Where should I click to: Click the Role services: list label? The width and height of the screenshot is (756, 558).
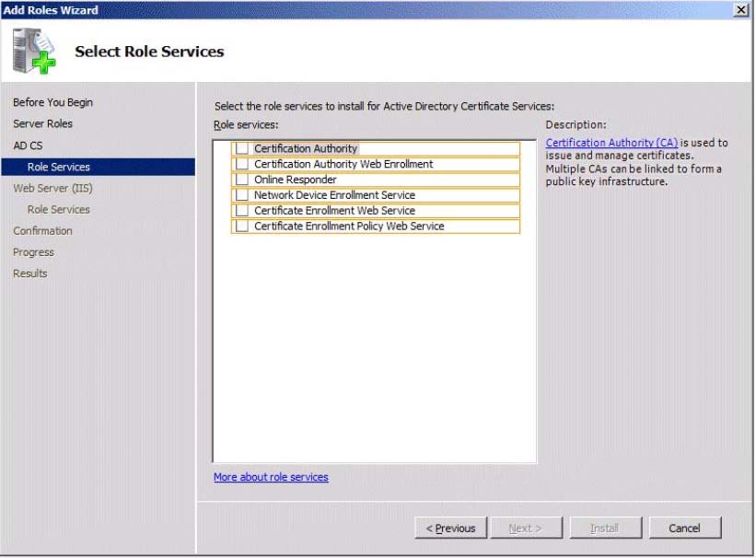click(x=246, y=124)
